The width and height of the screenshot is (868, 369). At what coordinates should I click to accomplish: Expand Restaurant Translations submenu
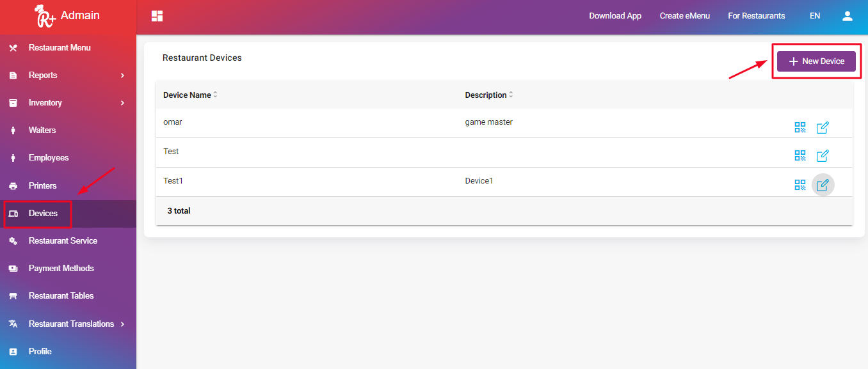122,324
